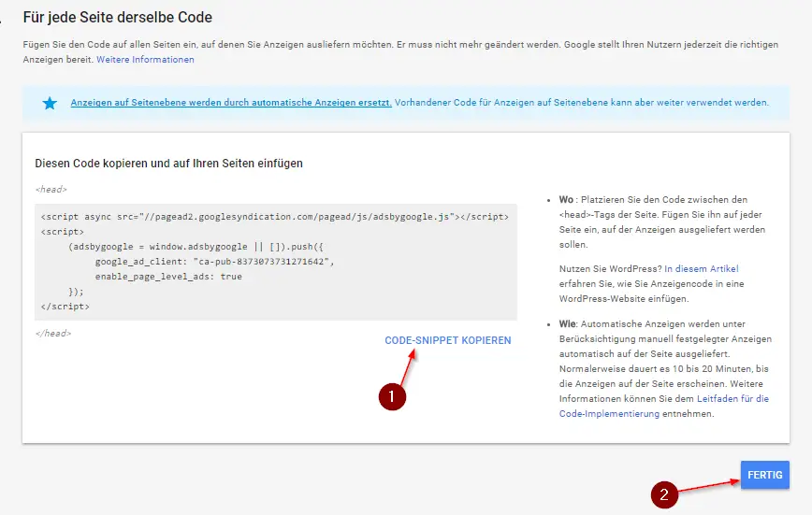Click the adsbygoogle push code line
The width and height of the screenshot is (812, 515).
196,247
